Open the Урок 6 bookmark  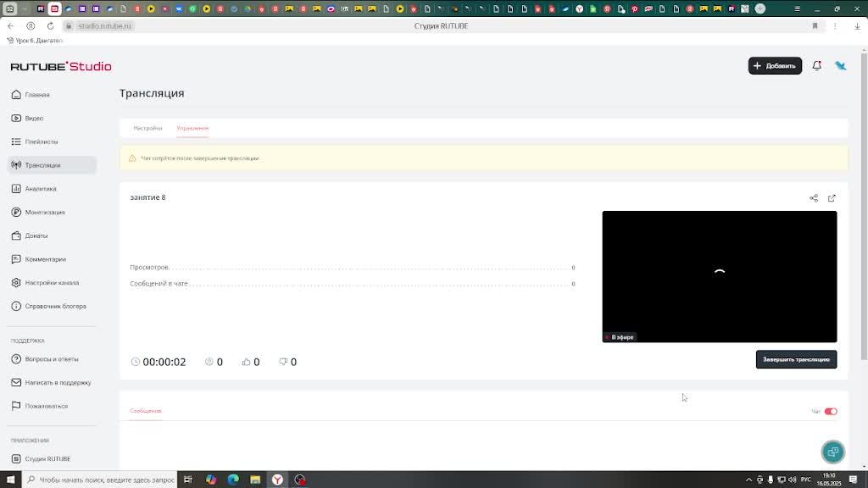[x=35, y=41]
